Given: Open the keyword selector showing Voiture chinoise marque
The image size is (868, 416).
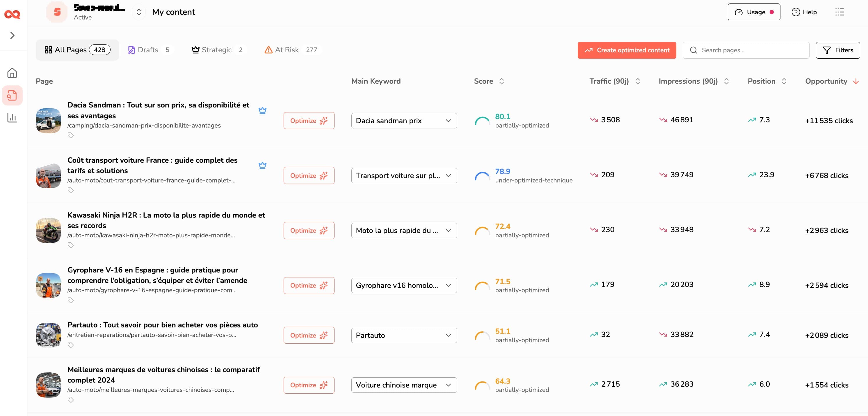Looking at the screenshot, I should (x=404, y=385).
